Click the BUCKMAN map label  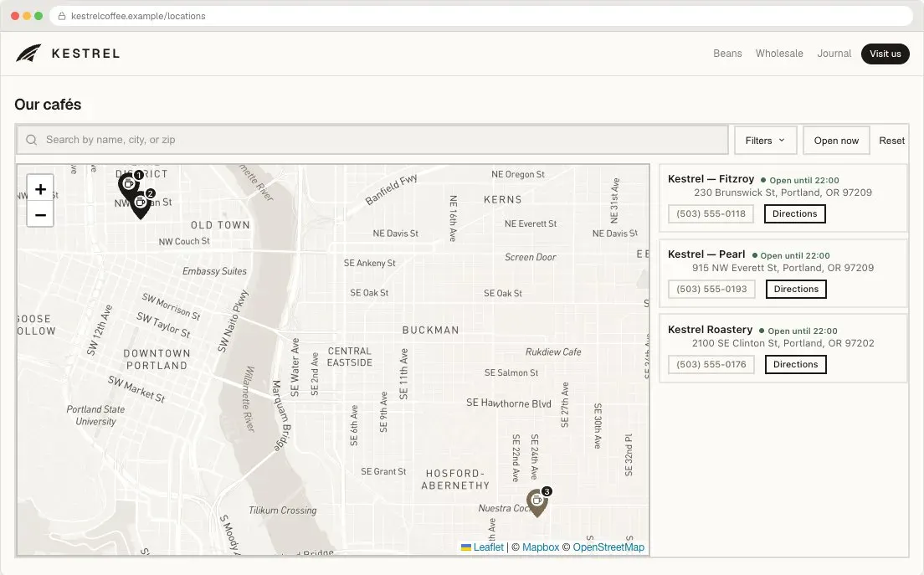pyautogui.click(x=430, y=331)
